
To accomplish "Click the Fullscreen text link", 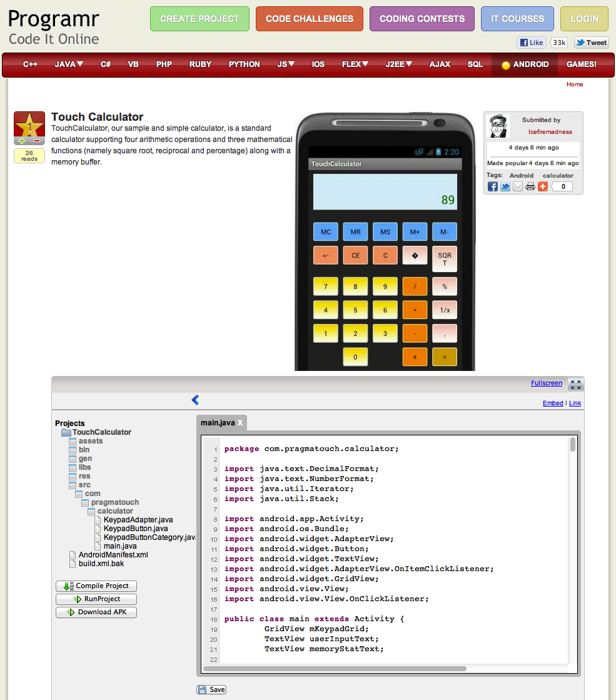I will [547, 383].
